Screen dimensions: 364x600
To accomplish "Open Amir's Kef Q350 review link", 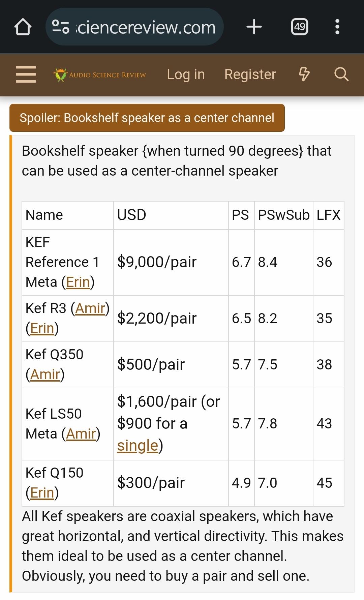I will click(x=45, y=374).
